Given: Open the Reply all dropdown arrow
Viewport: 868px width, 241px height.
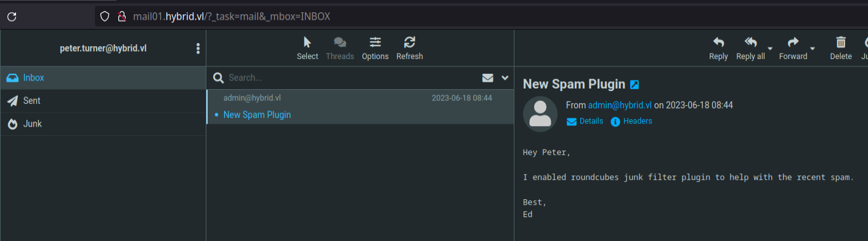Looking at the screenshot, I should 770,48.
